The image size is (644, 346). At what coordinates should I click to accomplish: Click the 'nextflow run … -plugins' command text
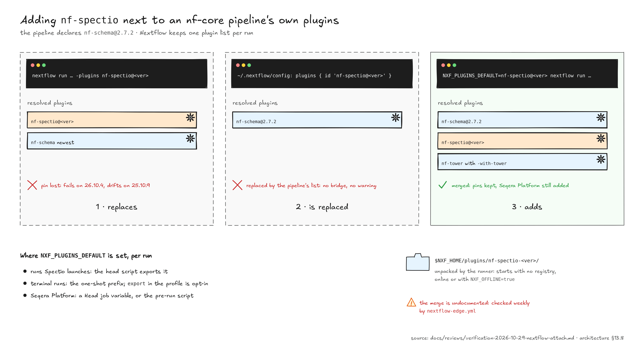click(90, 76)
